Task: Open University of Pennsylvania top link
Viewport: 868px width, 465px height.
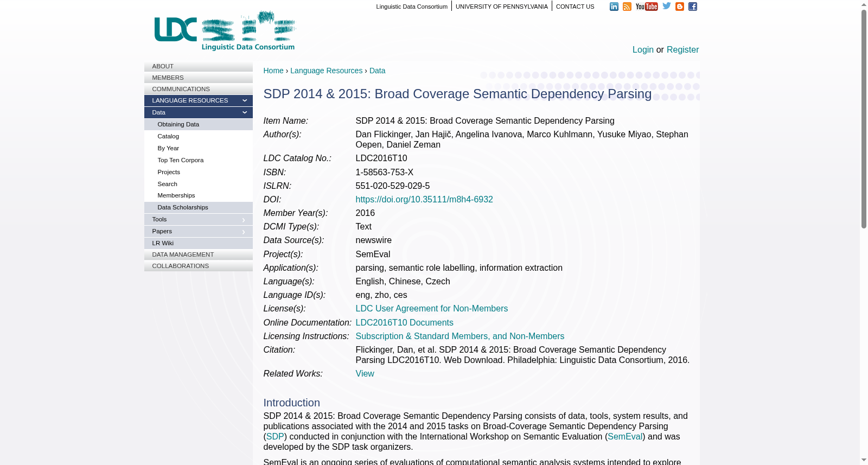Action: (x=502, y=7)
